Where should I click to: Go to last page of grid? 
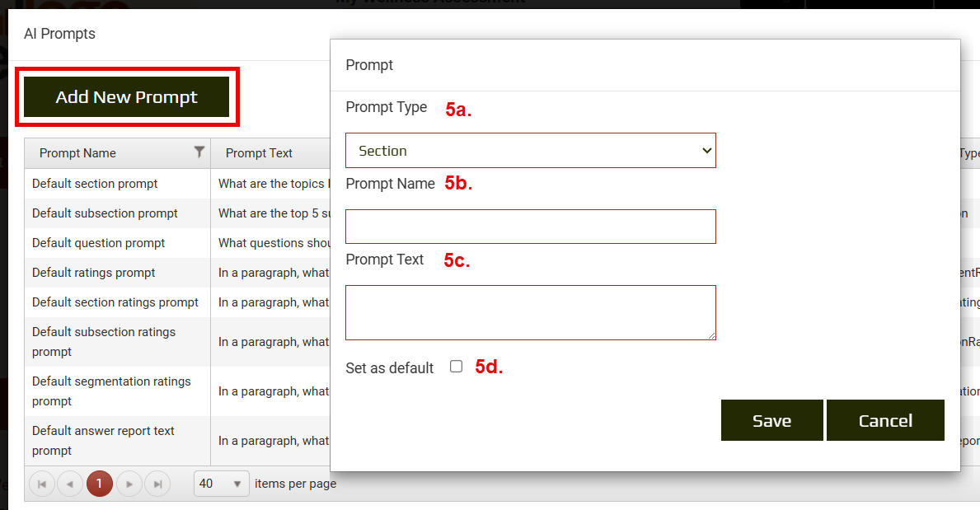(x=157, y=484)
